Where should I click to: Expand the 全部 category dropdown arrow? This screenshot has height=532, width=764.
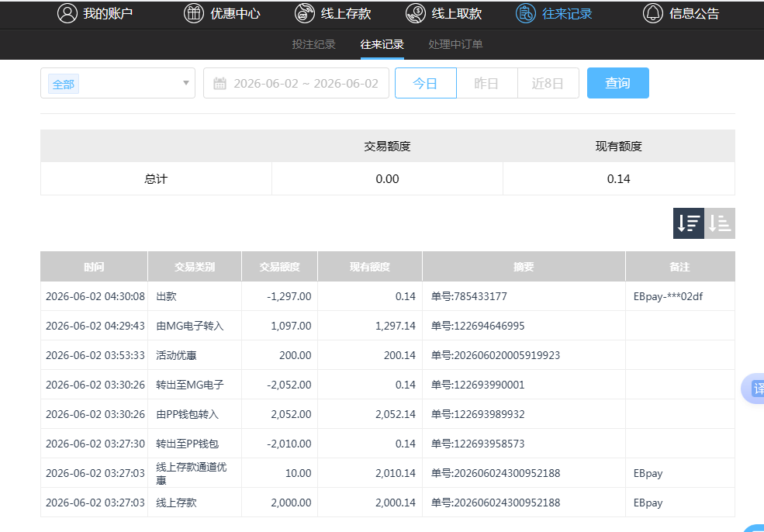pos(185,83)
